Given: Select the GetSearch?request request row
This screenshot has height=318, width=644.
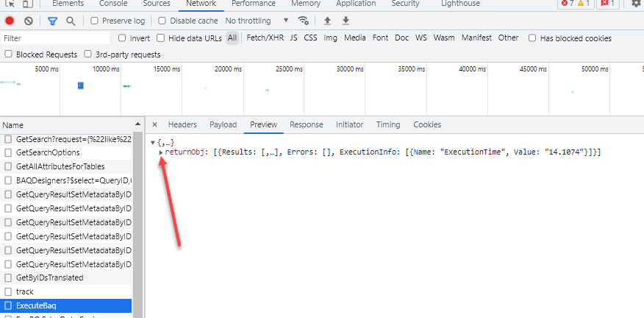Looking at the screenshot, I should (65, 139).
